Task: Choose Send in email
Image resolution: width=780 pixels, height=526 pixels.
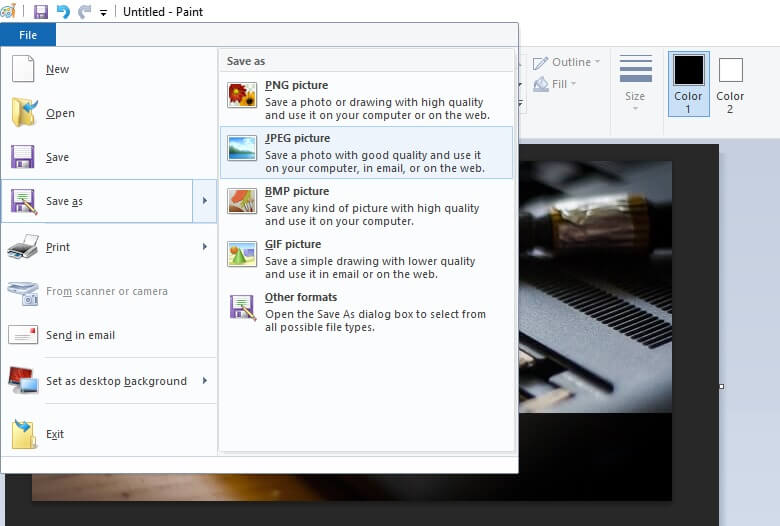Action: [109, 335]
